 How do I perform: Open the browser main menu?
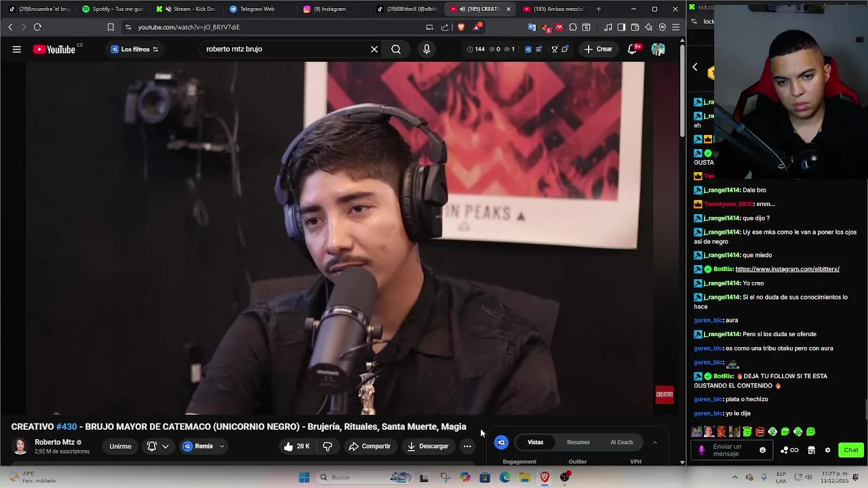pos(675,27)
